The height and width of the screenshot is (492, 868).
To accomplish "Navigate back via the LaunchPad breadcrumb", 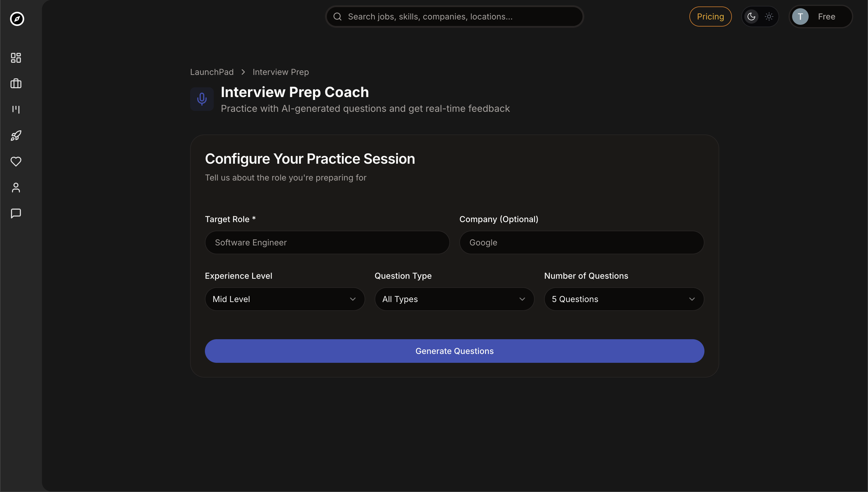I will click(x=211, y=72).
